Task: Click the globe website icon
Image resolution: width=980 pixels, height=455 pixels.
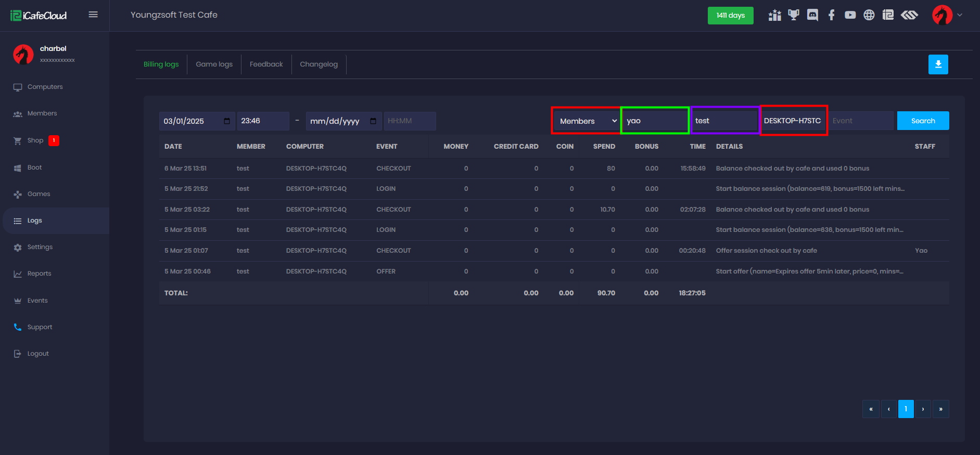Action: [x=869, y=15]
